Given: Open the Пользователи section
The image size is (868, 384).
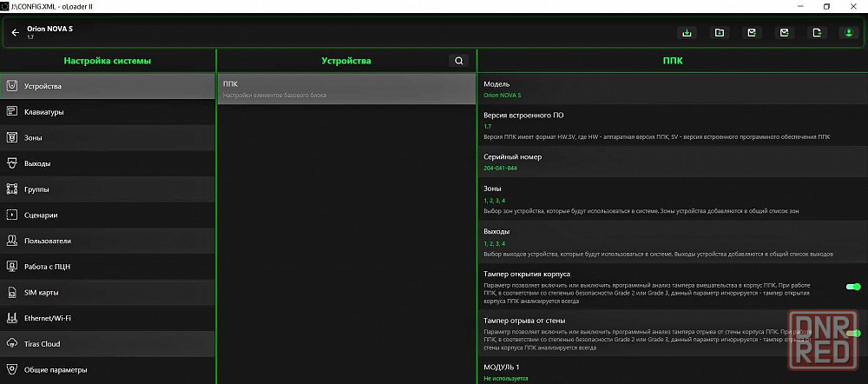Looking at the screenshot, I should (x=108, y=241).
